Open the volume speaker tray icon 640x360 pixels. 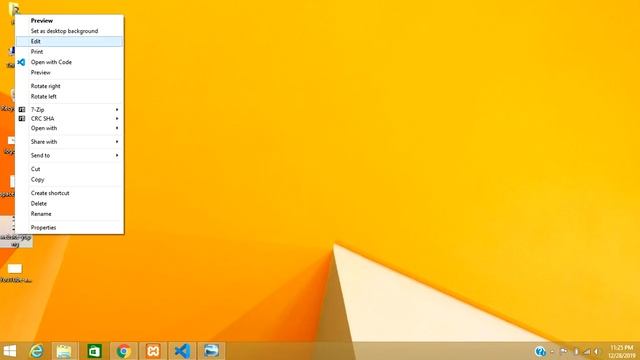pyautogui.click(x=597, y=351)
